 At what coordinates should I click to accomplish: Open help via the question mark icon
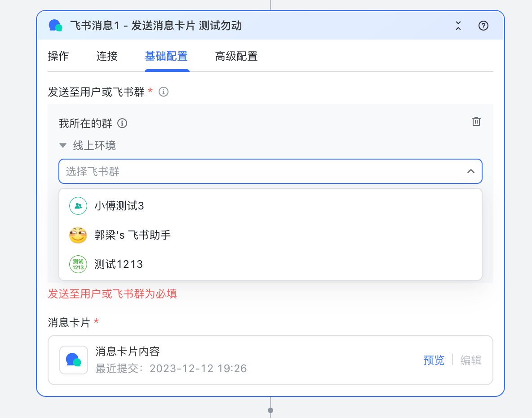click(483, 26)
